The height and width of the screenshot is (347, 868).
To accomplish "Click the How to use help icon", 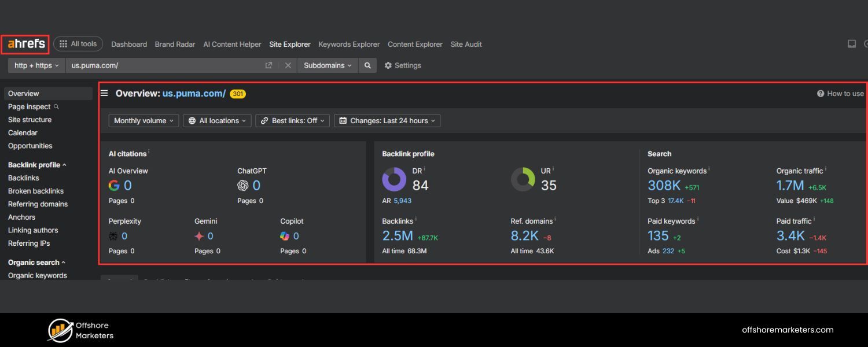I will [x=821, y=94].
